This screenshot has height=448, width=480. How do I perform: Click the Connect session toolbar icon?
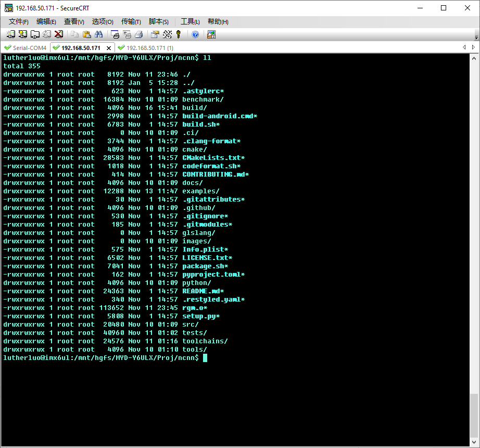point(10,34)
